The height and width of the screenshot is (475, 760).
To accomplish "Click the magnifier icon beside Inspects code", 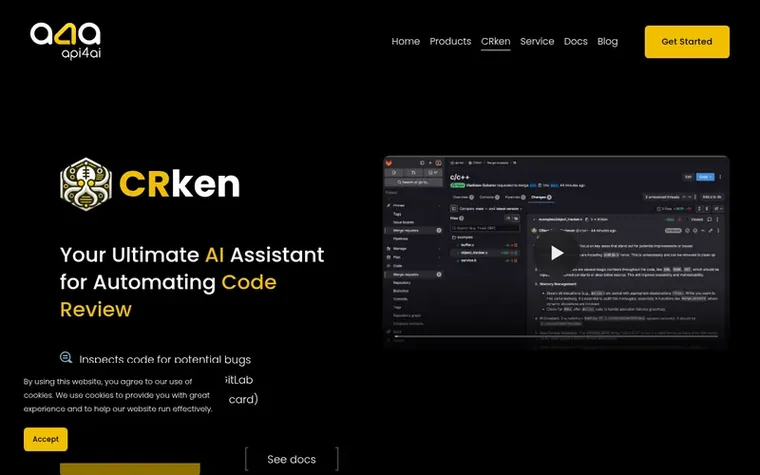I will tap(66, 358).
